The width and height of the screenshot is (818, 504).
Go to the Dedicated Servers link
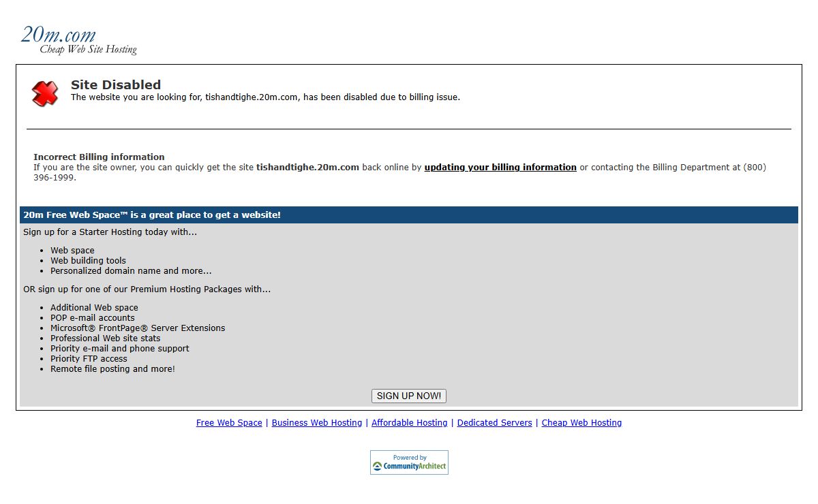coord(495,423)
